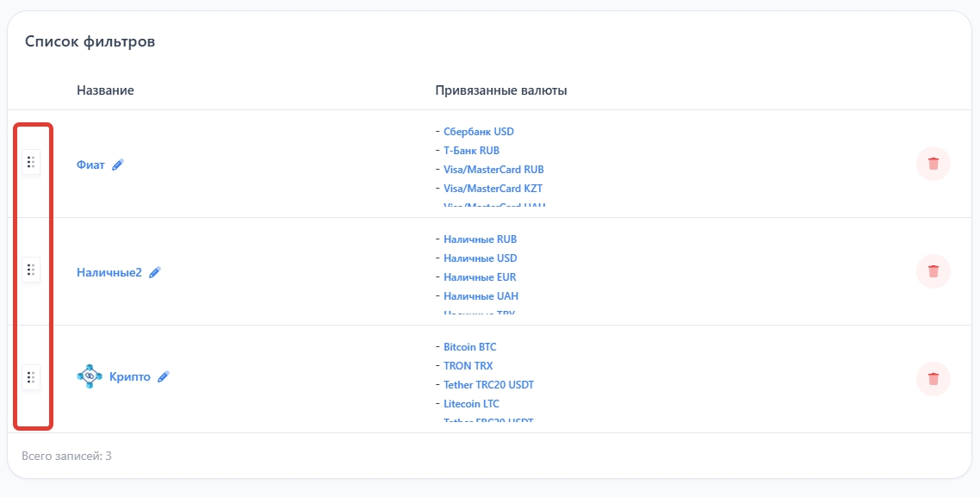Click the drag handle for the Фиат row
The width and height of the screenshot is (980, 497).
[x=31, y=162]
